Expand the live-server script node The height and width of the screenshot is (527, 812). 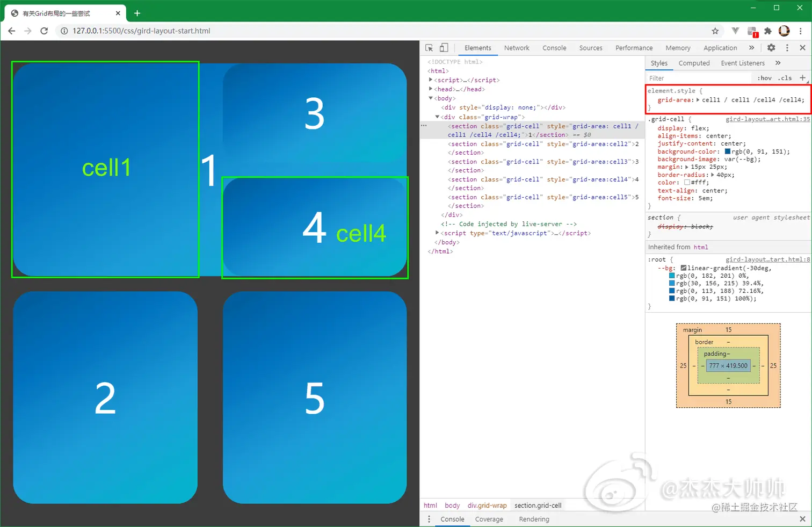(437, 233)
